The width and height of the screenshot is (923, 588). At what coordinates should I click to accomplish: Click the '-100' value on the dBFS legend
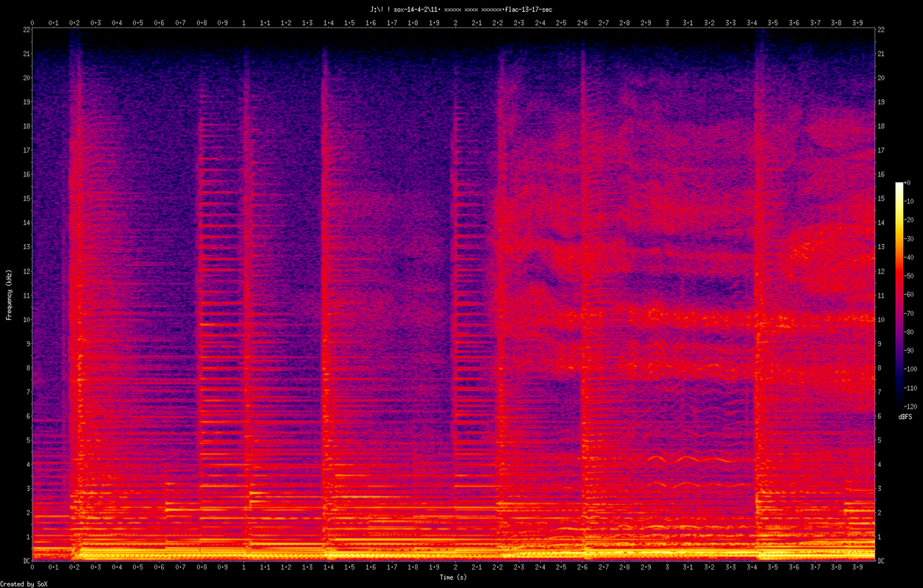coord(910,368)
